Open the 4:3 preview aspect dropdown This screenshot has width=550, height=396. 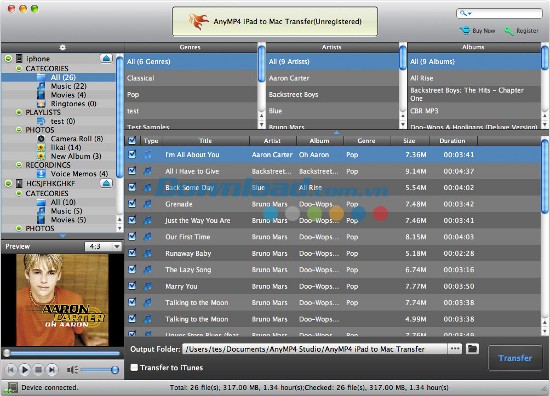[x=103, y=247]
